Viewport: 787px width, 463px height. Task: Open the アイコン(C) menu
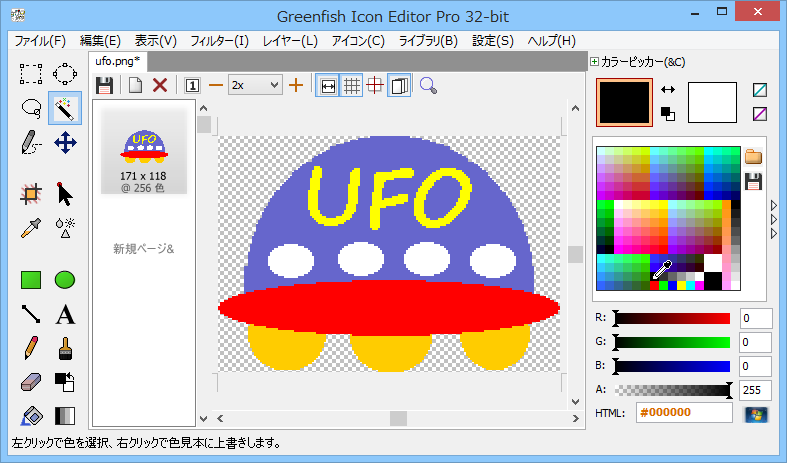point(358,41)
